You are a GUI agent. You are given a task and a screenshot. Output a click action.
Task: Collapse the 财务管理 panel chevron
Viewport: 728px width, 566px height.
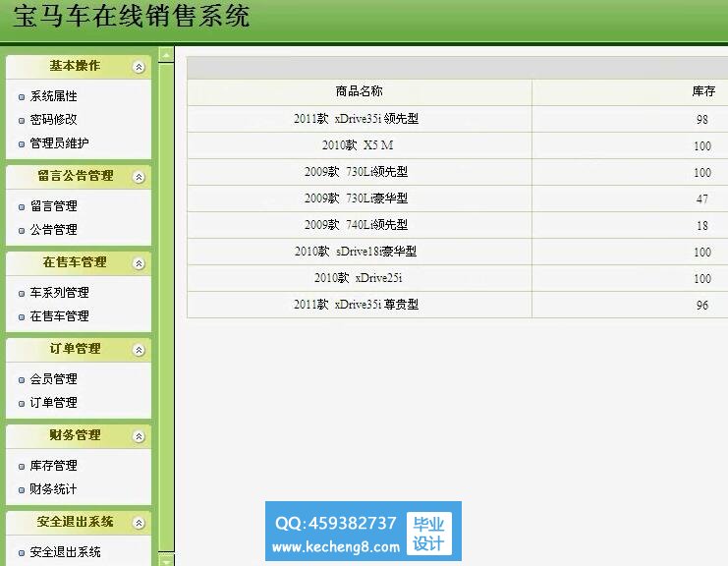tap(139, 436)
